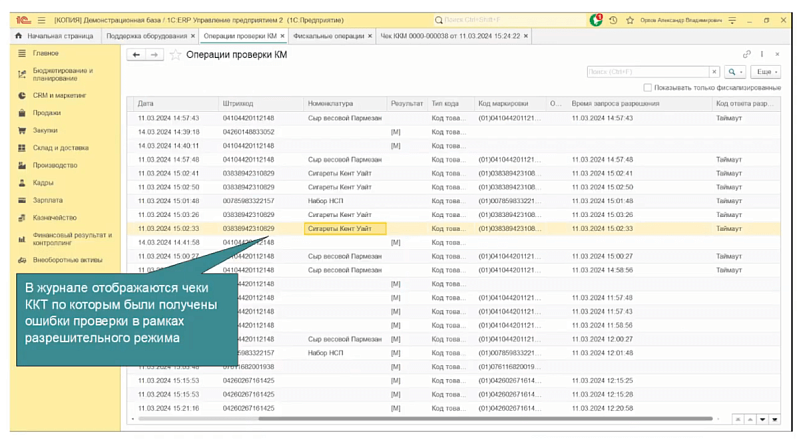The width and height of the screenshot is (799, 444).
Task: Go forward with the right arrow button
Action: [x=154, y=55]
